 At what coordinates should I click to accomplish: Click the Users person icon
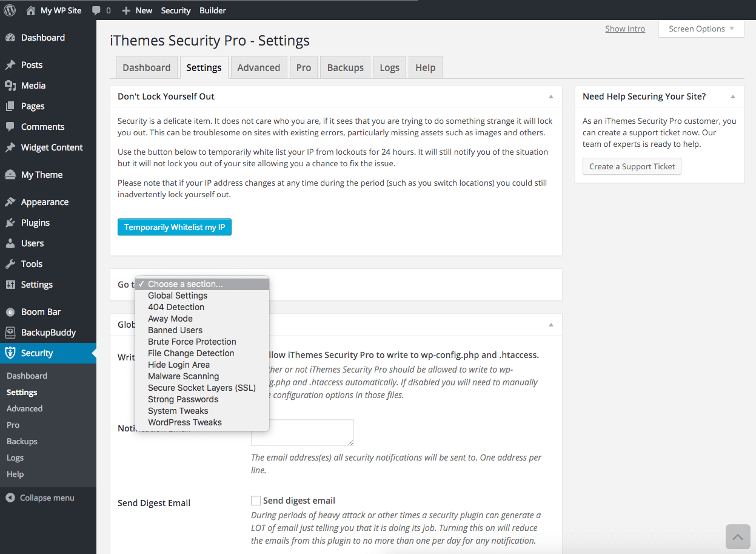[x=10, y=243]
